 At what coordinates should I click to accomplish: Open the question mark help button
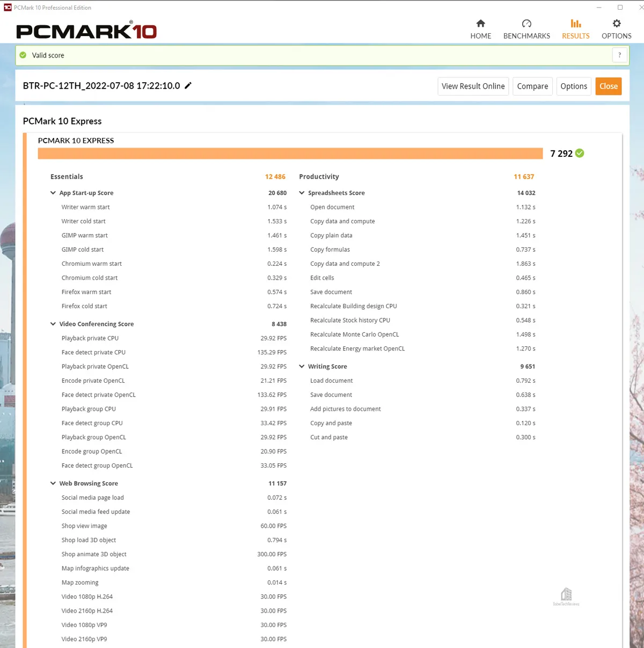pyautogui.click(x=619, y=55)
